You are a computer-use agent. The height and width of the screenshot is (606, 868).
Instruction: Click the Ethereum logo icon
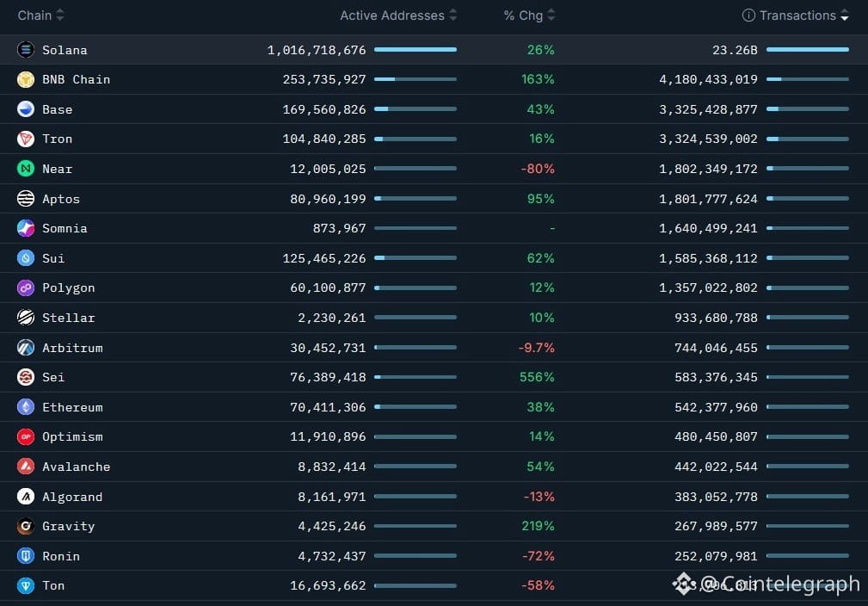pyautogui.click(x=26, y=407)
